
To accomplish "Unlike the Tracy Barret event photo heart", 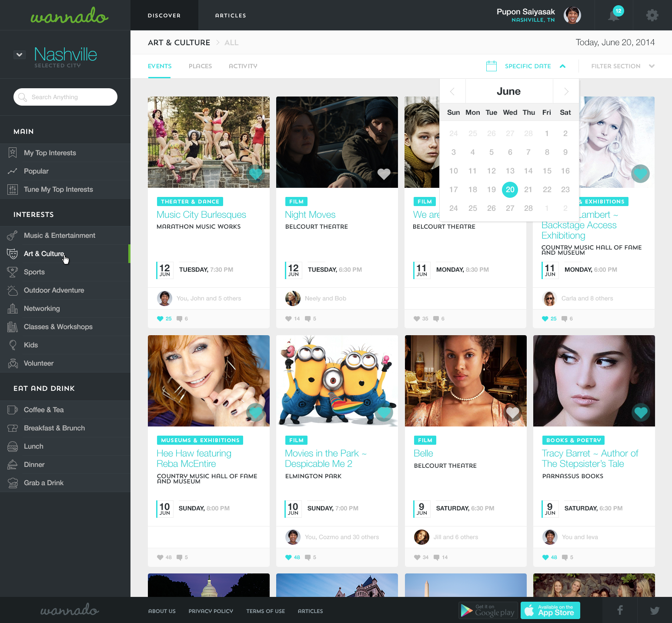I will (641, 413).
